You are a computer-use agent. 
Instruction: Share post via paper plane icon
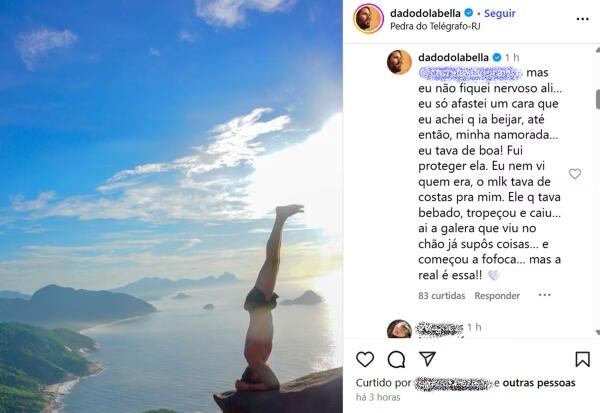click(427, 359)
